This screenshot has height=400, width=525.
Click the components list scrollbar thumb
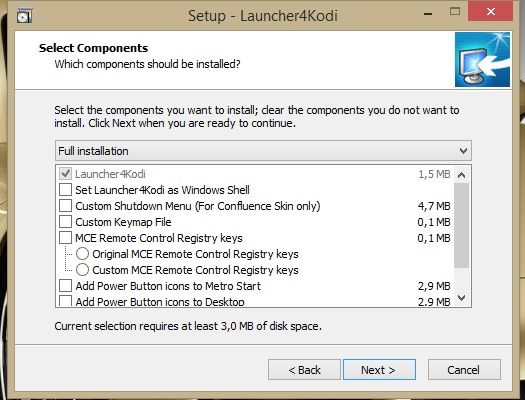tap(462, 225)
